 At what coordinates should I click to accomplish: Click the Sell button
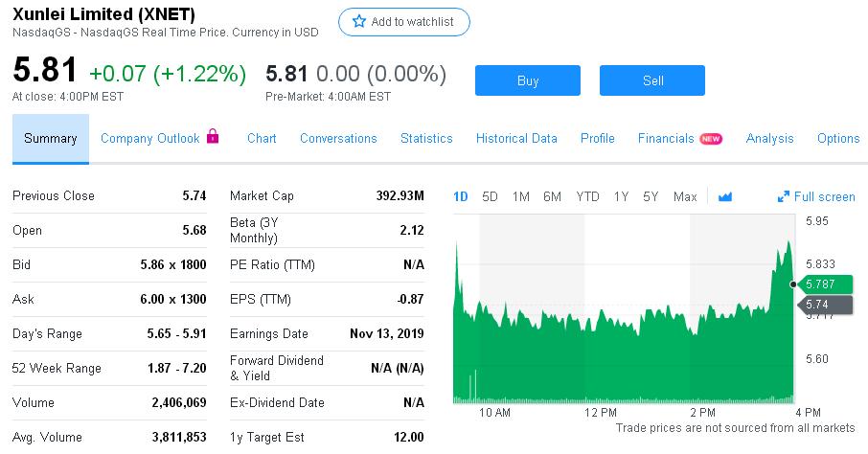(x=652, y=80)
